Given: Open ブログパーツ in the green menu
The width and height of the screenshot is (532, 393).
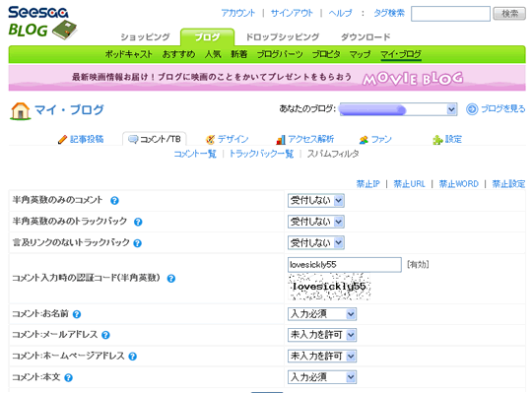Looking at the screenshot, I should point(280,54).
